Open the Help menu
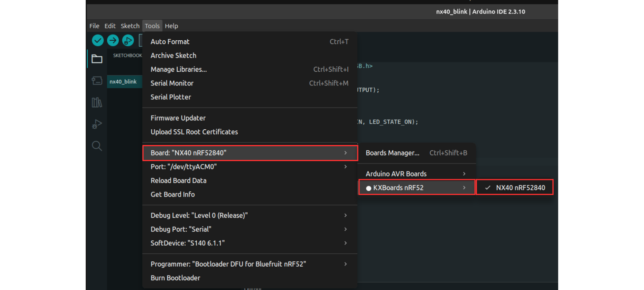This screenshot has width=644, height=290. pyautogui.click(x=171, y=26)
